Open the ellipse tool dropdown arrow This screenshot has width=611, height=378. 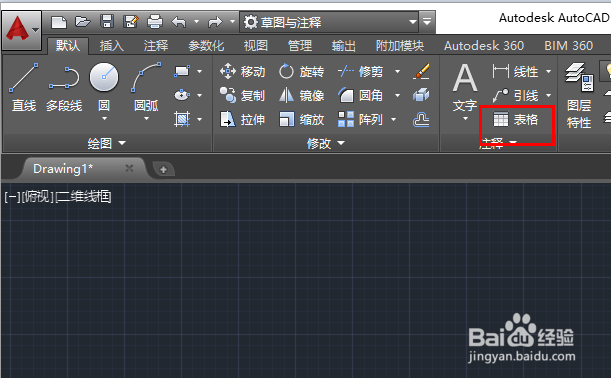(200, 95)
